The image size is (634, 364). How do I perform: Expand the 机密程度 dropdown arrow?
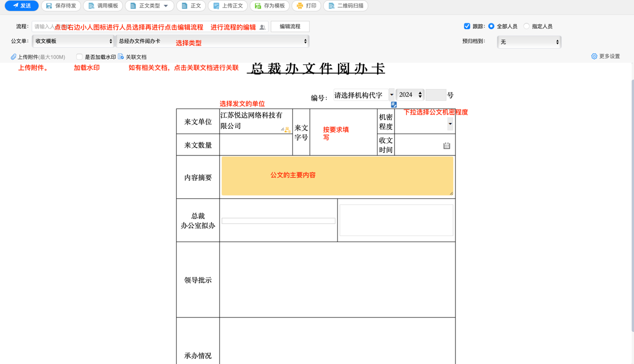(449, 123)
